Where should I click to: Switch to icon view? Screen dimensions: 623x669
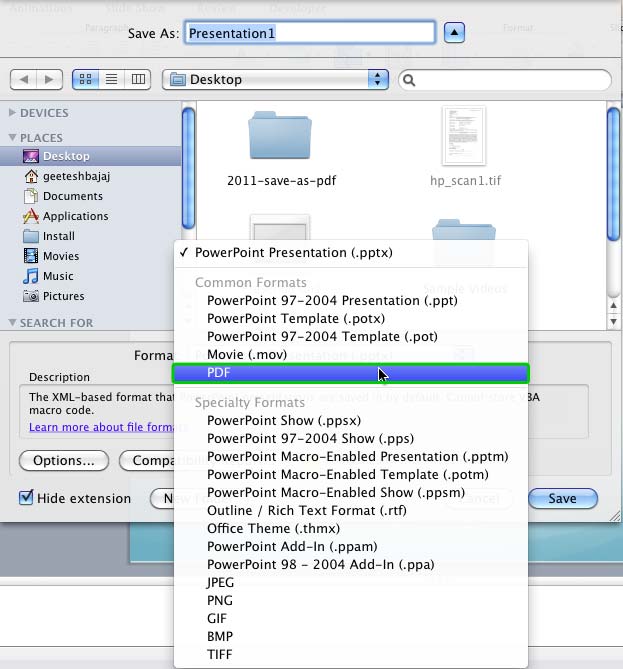[85, 79]
